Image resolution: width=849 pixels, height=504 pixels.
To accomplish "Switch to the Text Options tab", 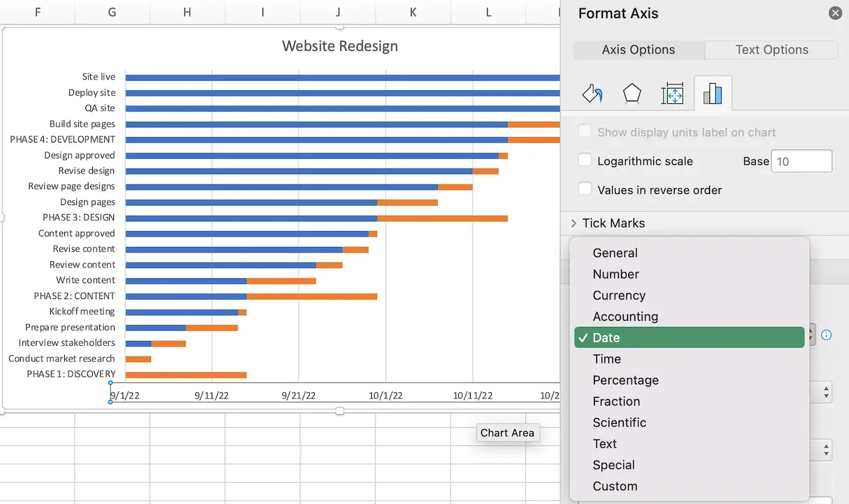I will (x=771, y=50).
